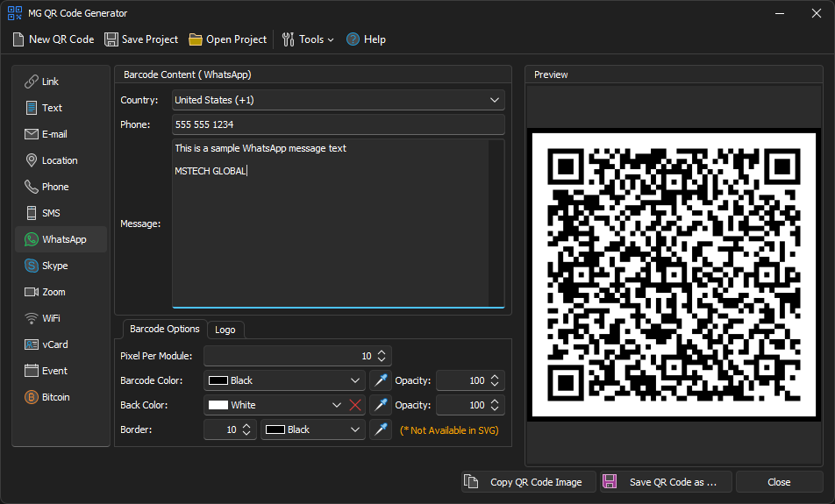The width and height of the screenshot is (835, 504).
Task: Click the message area vertical scrollbar
Action: [x=496, y=223]
